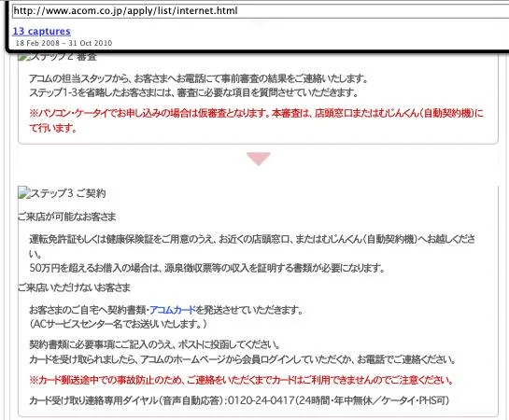The height and width of the screenshot is (420, 509).
Task: Click the ステップ1-3を省略したお客さま sentence
Action: pyautogui.click(x=194, y=92)
